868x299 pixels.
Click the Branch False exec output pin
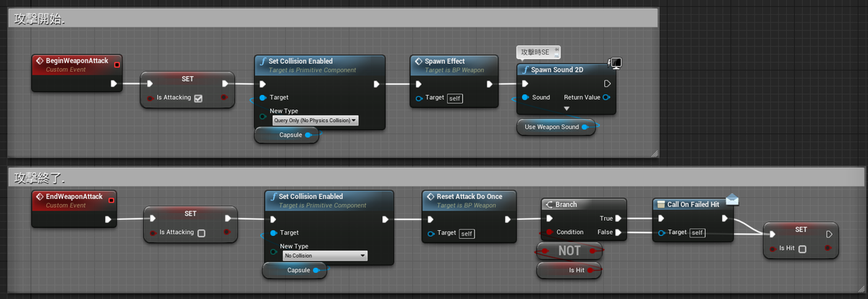click(x=620, y=232)
